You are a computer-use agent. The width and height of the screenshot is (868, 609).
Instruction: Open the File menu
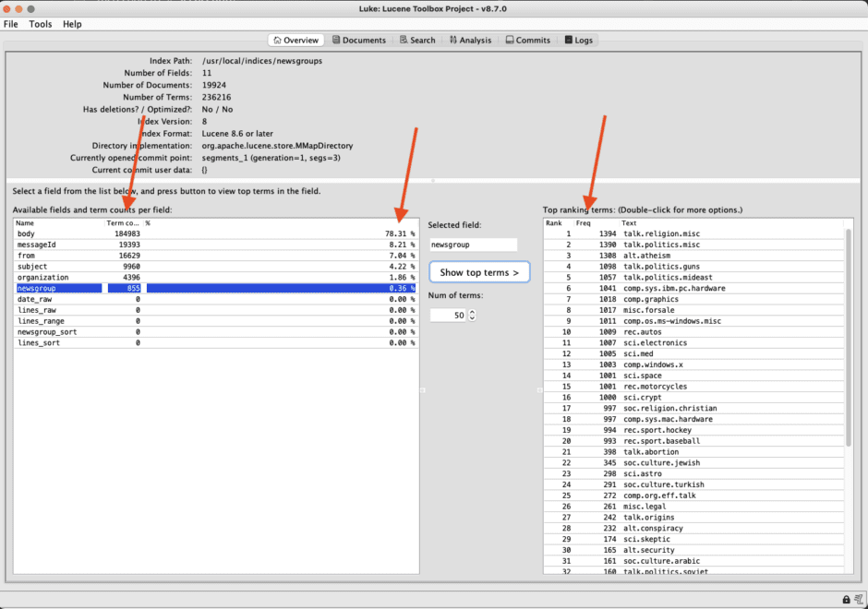[x=10, y=24]
